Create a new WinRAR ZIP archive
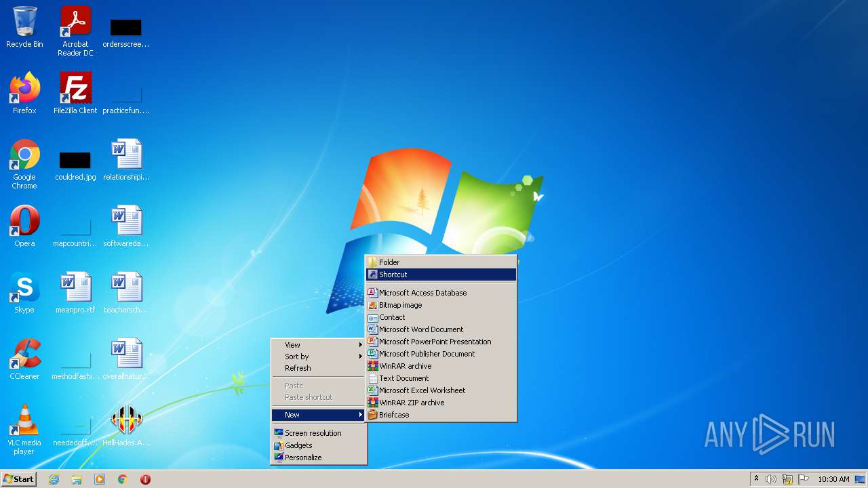868x488 pixels. click(441, 403)
